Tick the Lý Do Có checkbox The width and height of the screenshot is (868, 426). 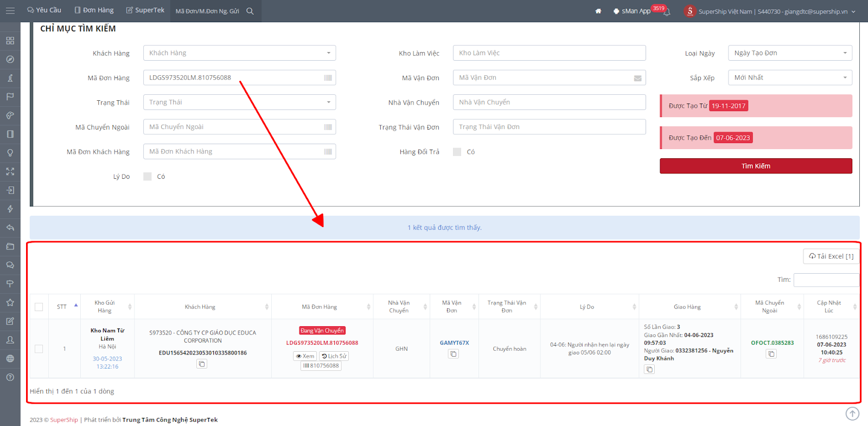tap(148, 177)
